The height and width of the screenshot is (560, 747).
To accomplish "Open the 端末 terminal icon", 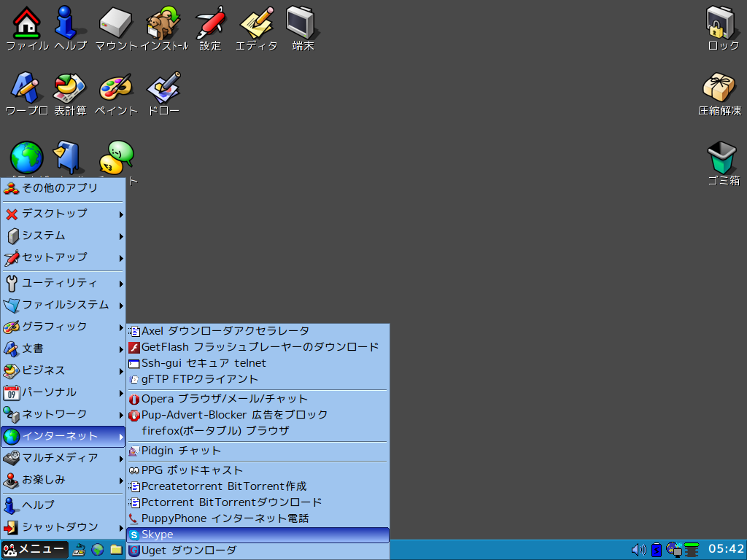I will (302, 23).
